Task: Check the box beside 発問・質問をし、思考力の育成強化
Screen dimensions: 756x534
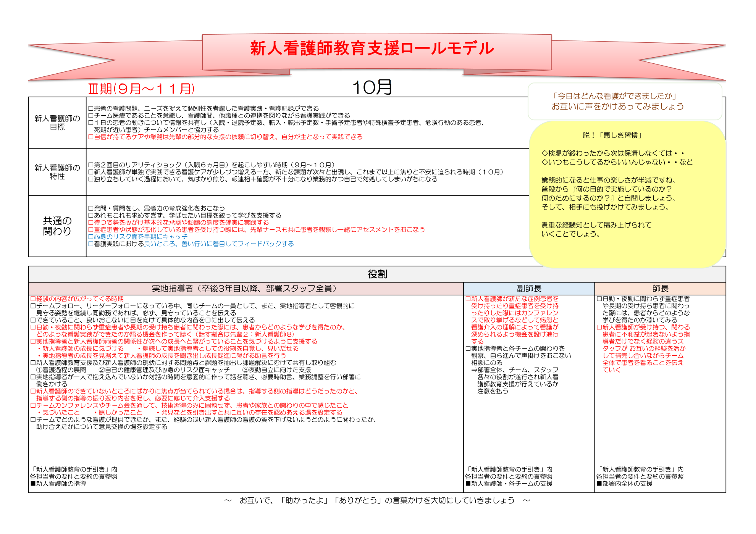Action: (91, 208)
